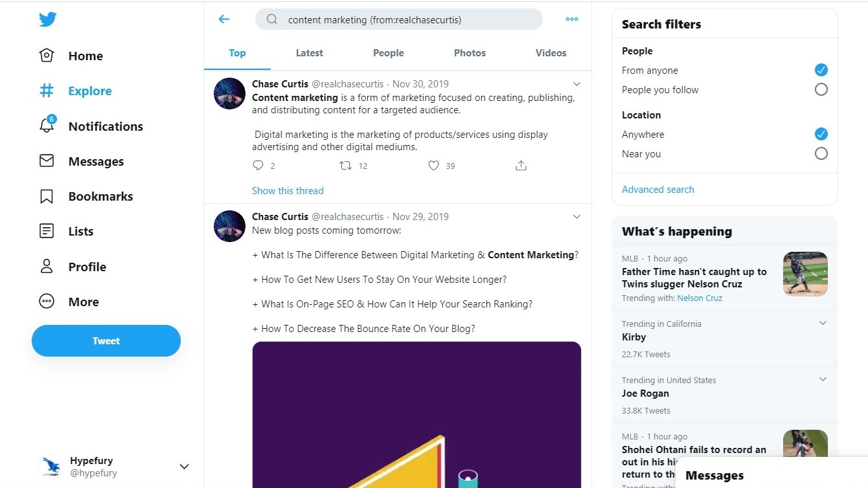868x488 pixels.
Task: Click the share icon on Chase Curtis's tweet
Action: click(x=521, y=165)
